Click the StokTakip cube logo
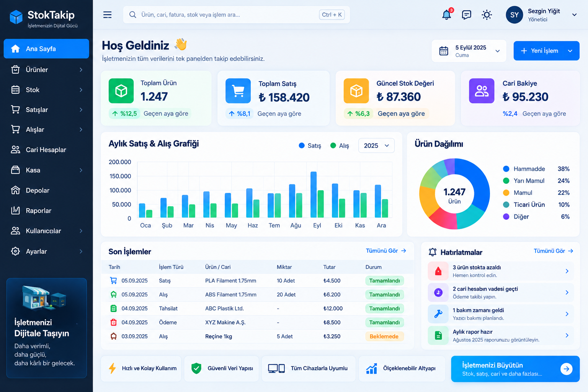 tap(16, 17)
